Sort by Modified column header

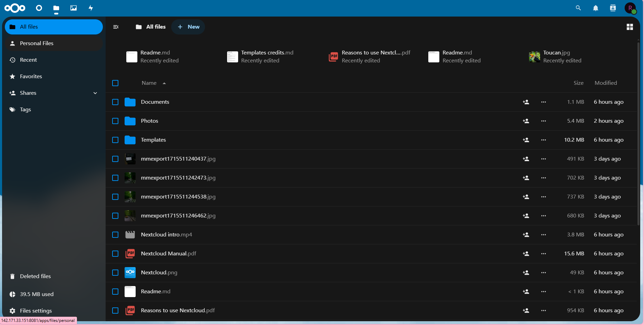pos(606,83)
